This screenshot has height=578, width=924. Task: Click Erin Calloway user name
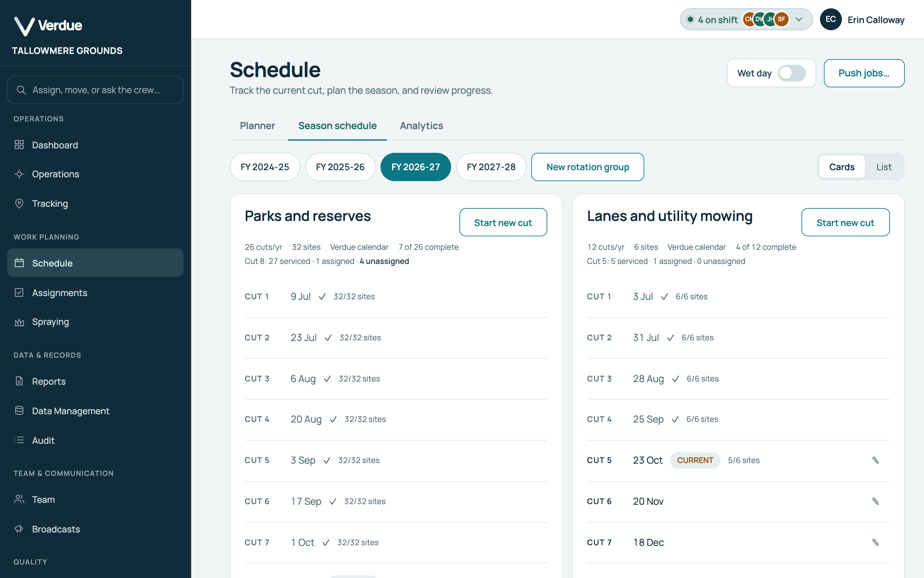(x=876, y=20)
